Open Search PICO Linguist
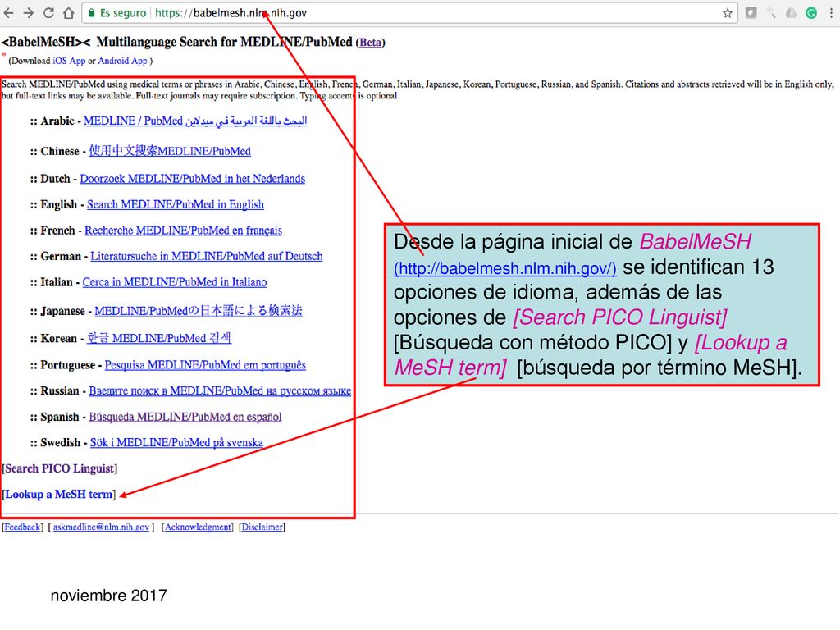 [x=59, y=468]
